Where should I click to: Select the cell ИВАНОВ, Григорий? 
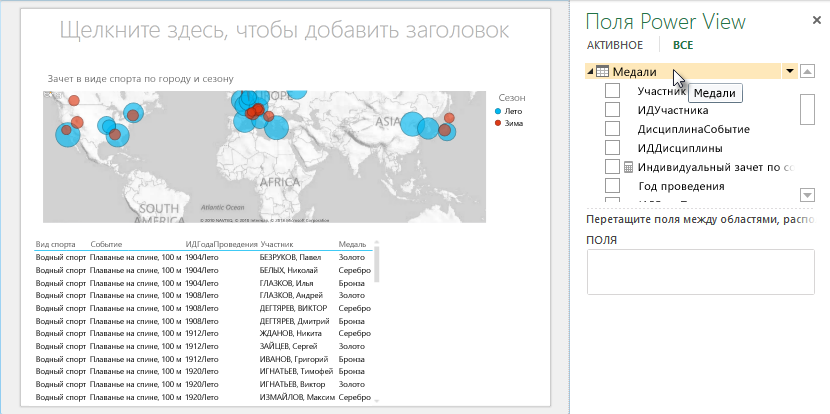[x=294, y=359]
